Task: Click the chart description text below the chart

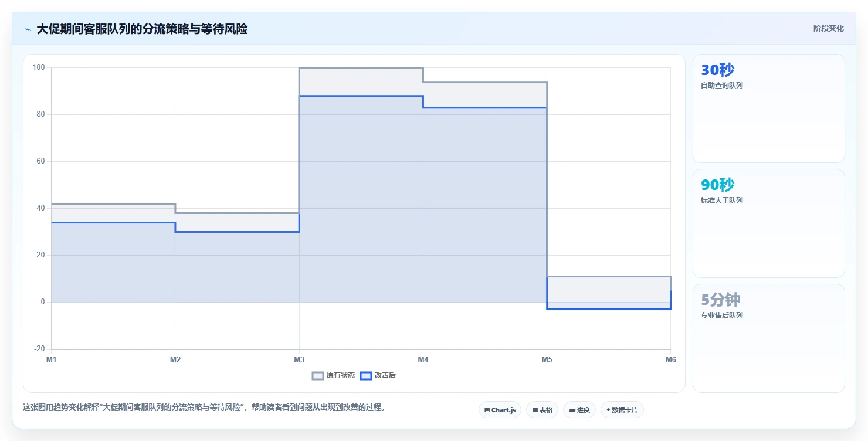Action: [x=205, y=407]
